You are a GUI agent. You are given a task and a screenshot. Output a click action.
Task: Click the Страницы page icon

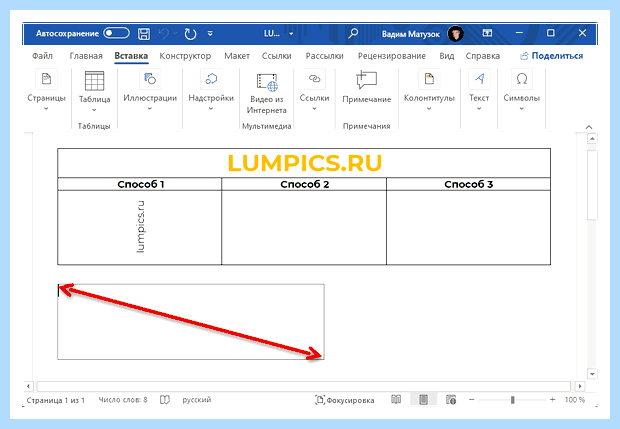[46, 79]
